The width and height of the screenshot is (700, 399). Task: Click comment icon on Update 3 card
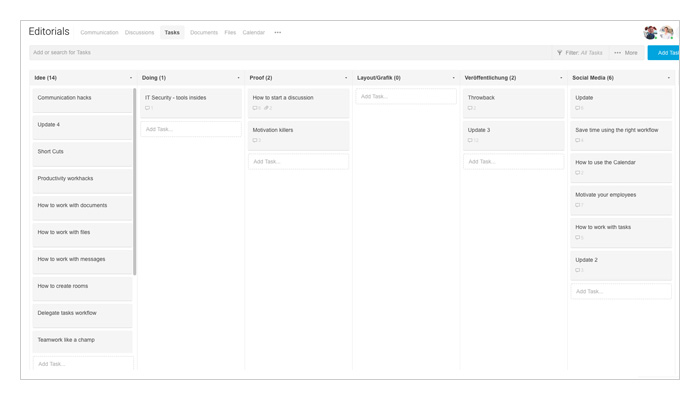470,141
